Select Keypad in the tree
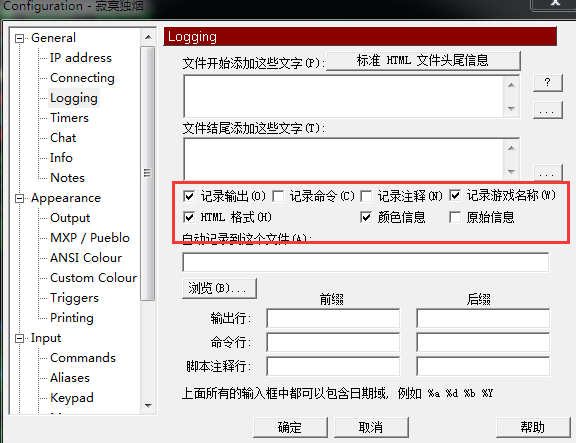The height and width of the screenshot is (443, 576). pos(72,398)
